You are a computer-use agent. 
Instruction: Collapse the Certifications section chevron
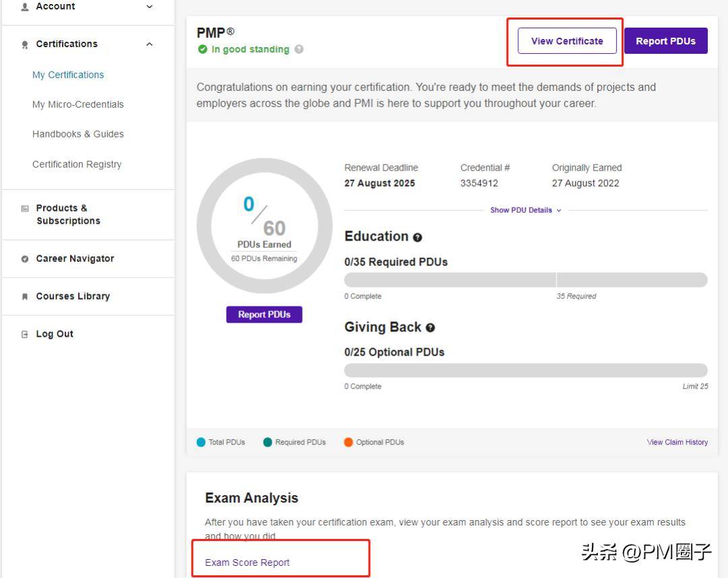[x=150, y=44]
